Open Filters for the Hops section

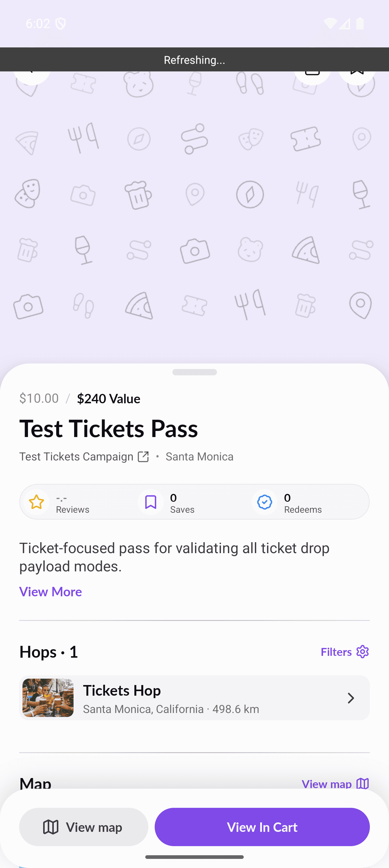pos(344,652)
